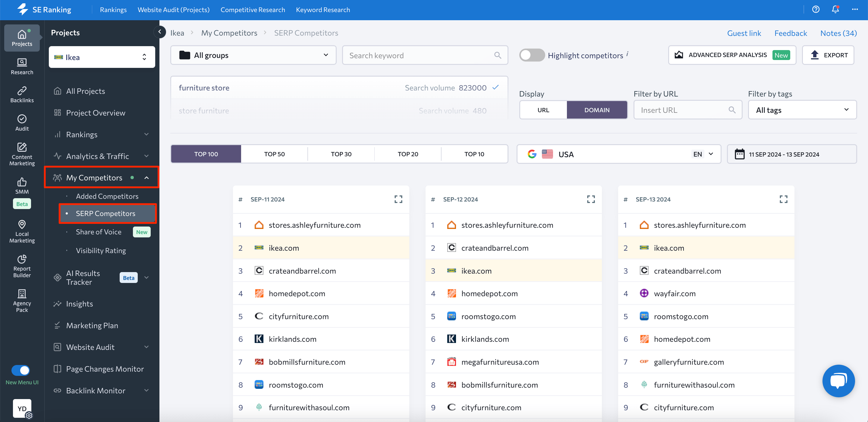Open Notes (34) link

(838, 33)
